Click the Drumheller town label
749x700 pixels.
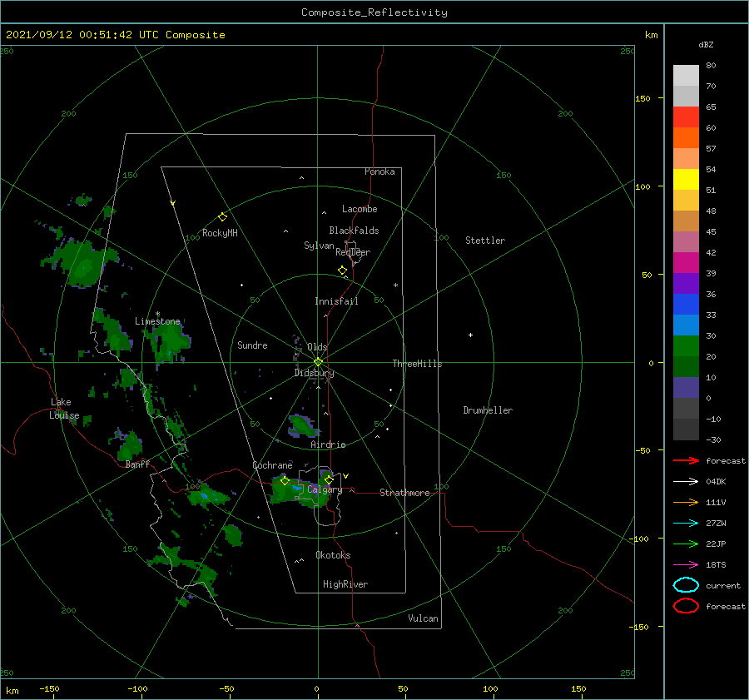tap(488, 410)
